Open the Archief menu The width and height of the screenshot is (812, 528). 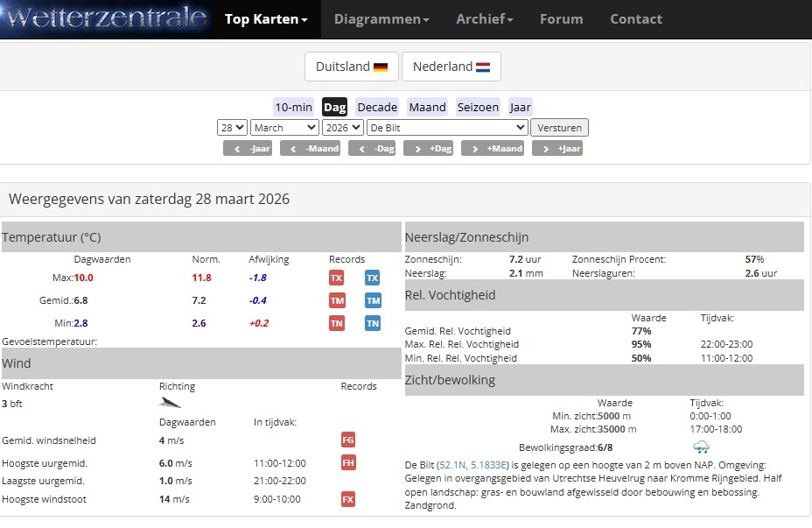coord(484,19)
